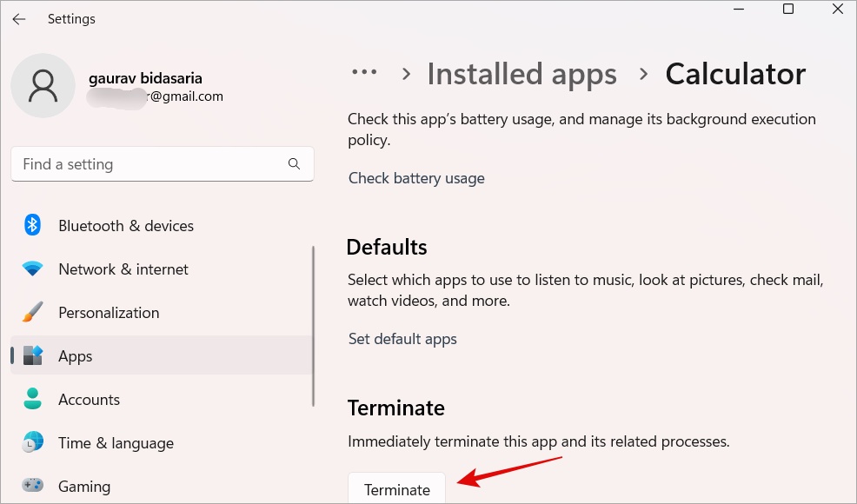The width and height of the screenshot is (857, 504).
Task: Open gaurav bidasaria account name
Action: coord(145,78)
